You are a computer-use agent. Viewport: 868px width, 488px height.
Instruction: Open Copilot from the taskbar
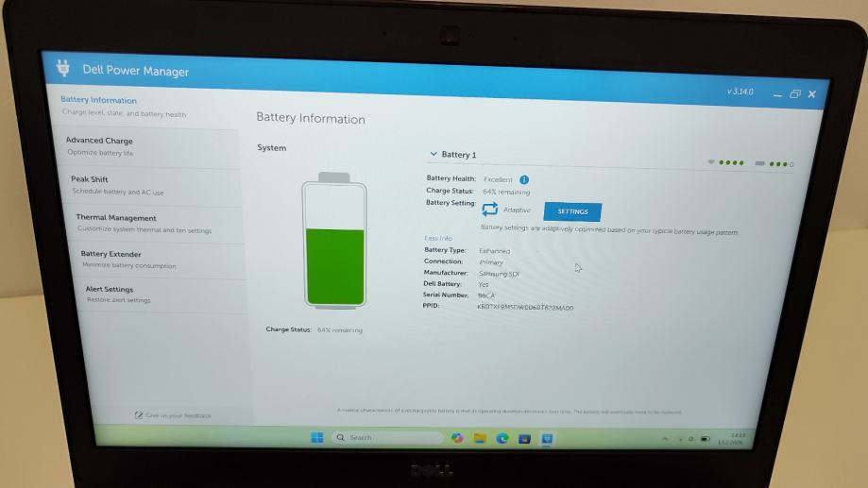pos(457,438)
